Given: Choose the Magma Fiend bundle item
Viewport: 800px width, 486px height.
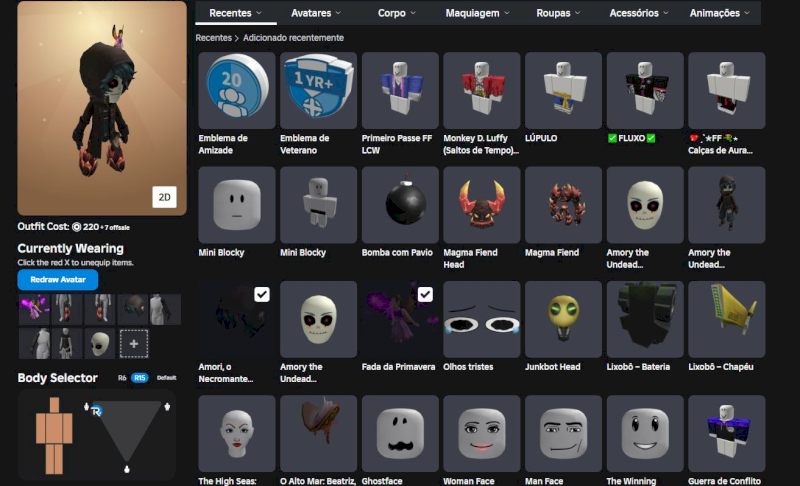Looking at the screenshot, I should point(563,204).
